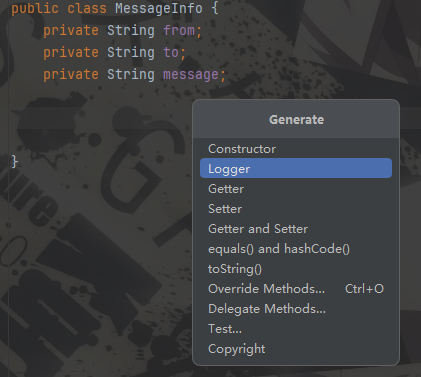Place cursor on MessageInfo class name
This screenshot has width=421, height=377.
coord(159,8)
